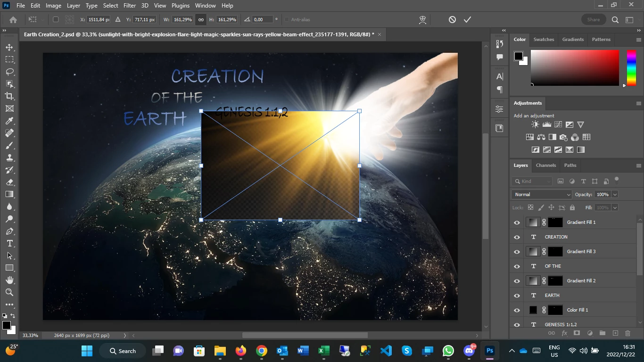Select the Move tool

[x=9, y=47]
